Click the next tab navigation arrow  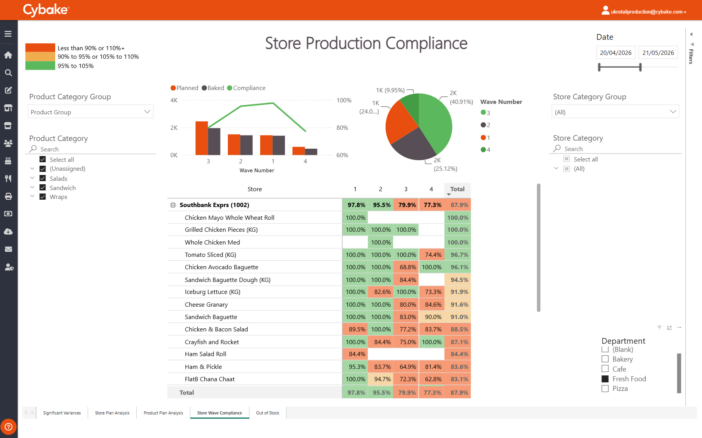(32, 412)
